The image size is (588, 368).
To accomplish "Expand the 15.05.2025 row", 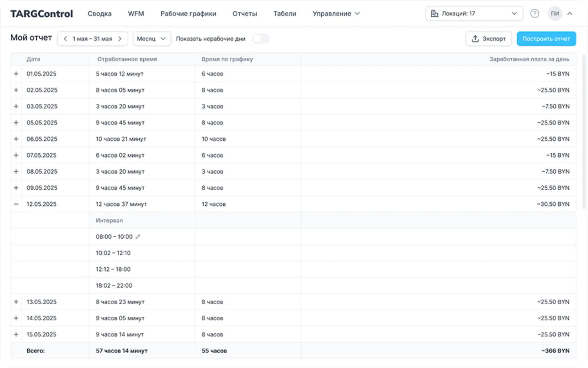I will (x=16, y=335).
